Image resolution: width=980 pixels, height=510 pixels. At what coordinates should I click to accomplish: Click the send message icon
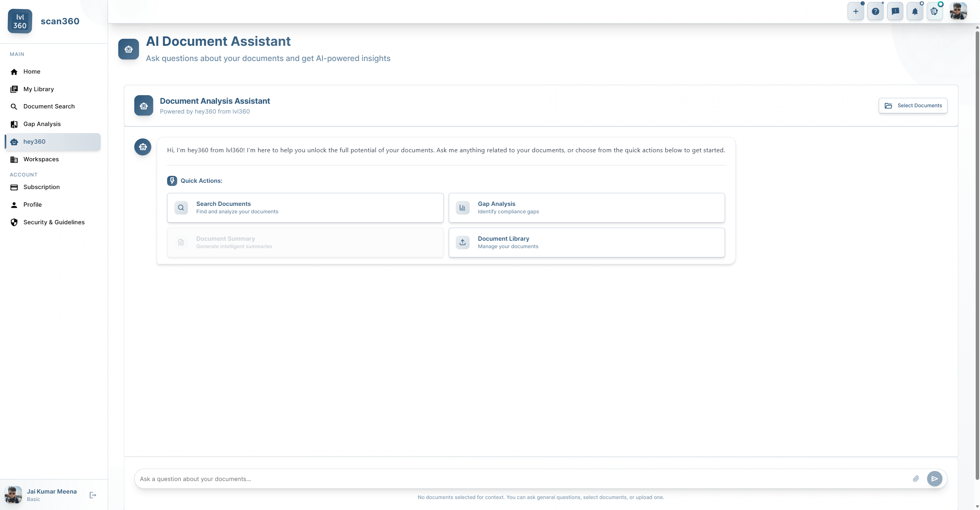[x=934, y=478]
